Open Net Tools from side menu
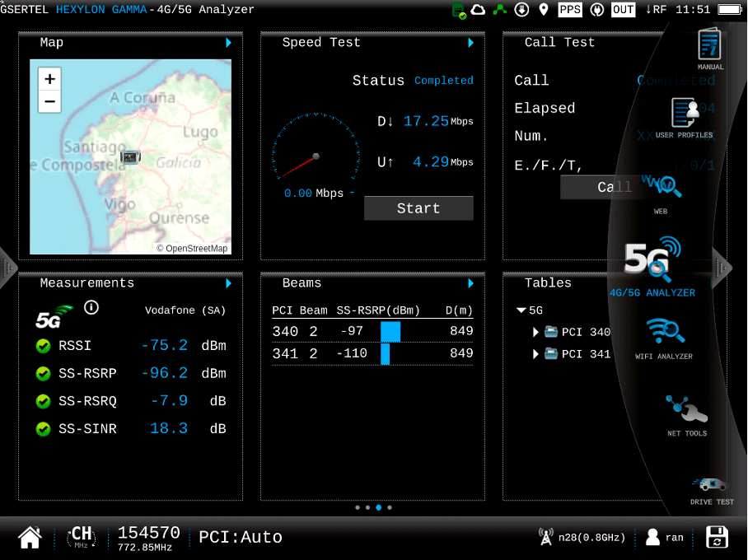Image resolution: width=748 pixels, height=560 pixels. [x=686, y=411]
